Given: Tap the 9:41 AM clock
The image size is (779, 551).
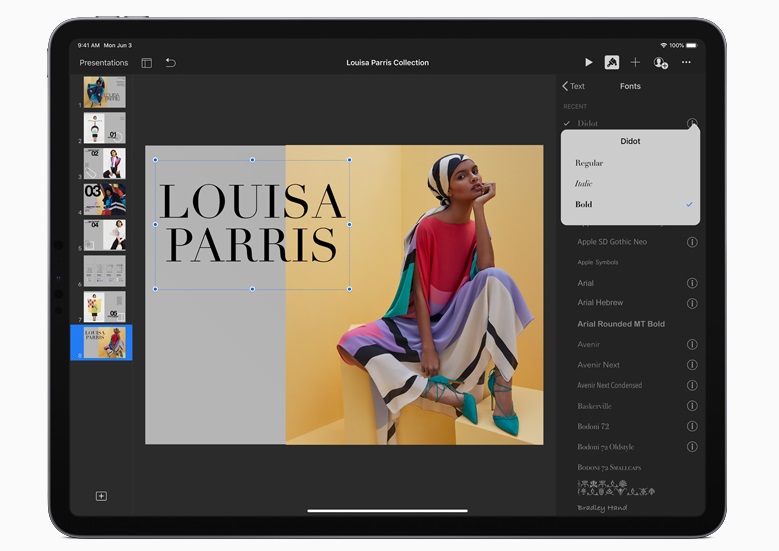Looking at the screenshot, I should [88, 45].
